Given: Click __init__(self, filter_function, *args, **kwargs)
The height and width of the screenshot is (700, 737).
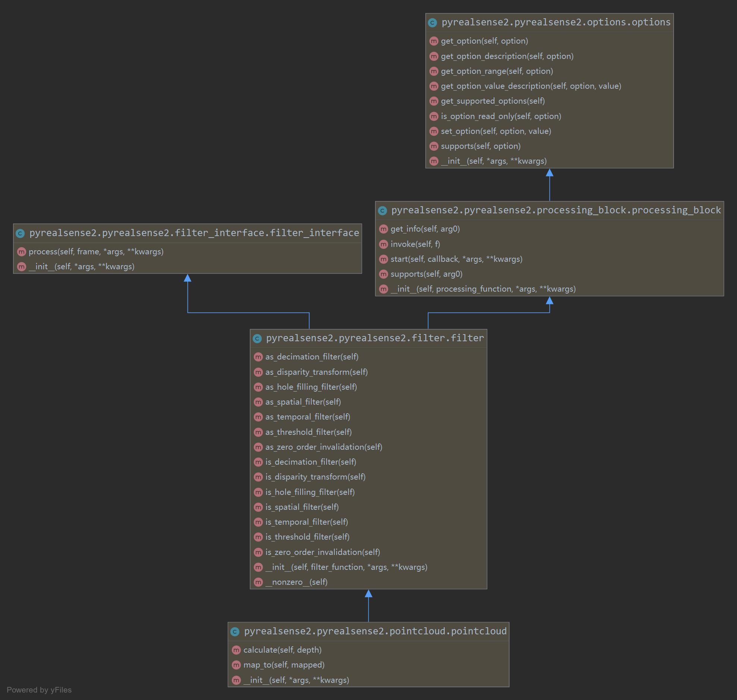Looking at the screenshot, I should click(x=346, y=567).
